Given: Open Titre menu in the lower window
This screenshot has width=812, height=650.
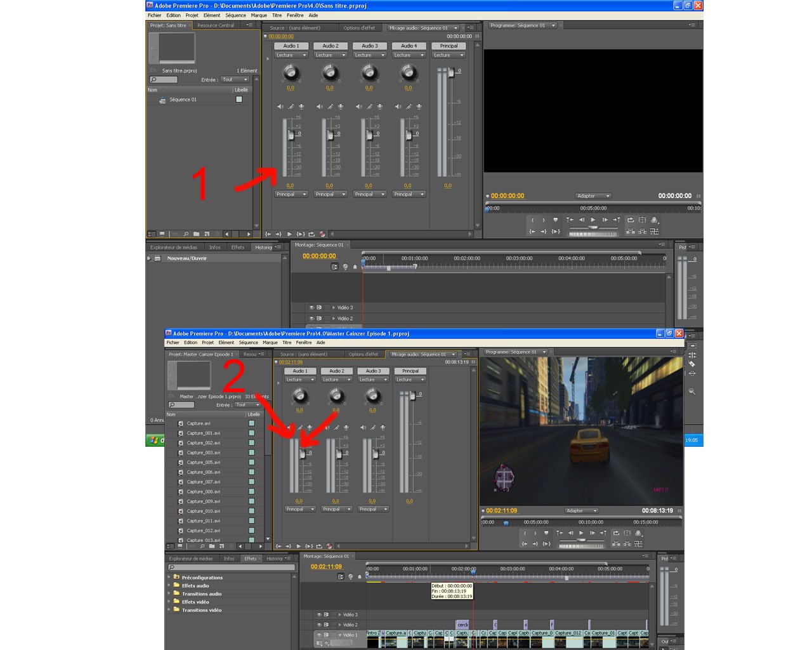Looking at the screenshot, I should pos(287,343).
